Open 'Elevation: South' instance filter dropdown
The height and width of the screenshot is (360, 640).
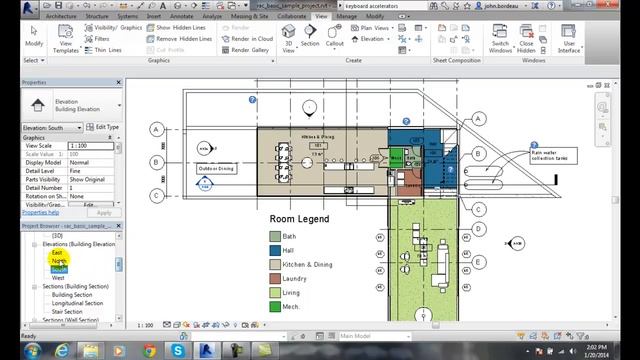click(52, 128)
